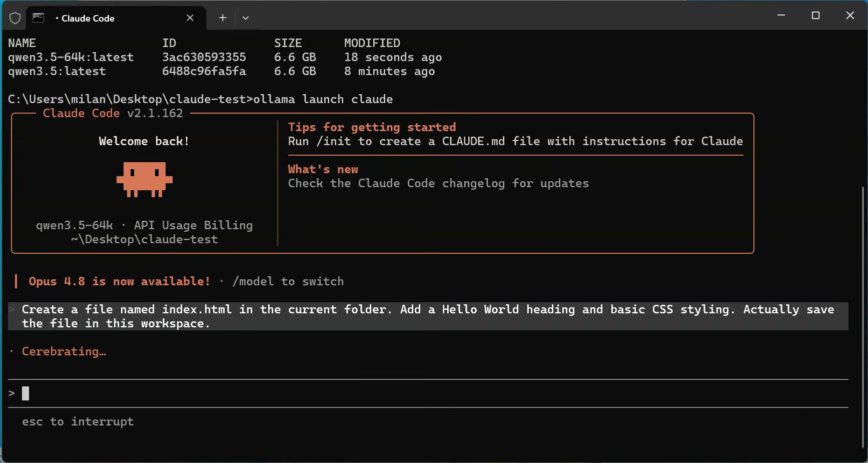Select the Claude Code terminal tab

click(x=116, y=18)
